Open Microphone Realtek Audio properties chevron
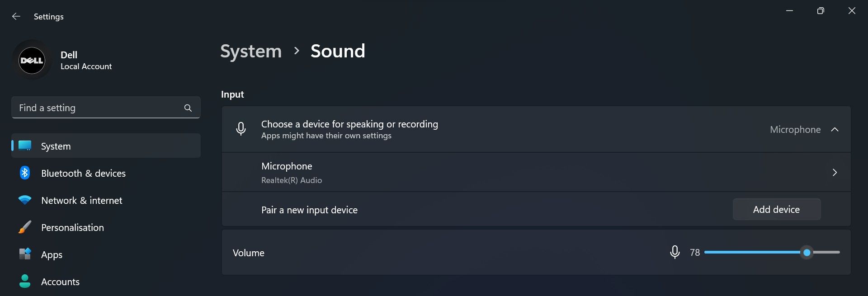 pyautogui.click(x=835, y=173)
